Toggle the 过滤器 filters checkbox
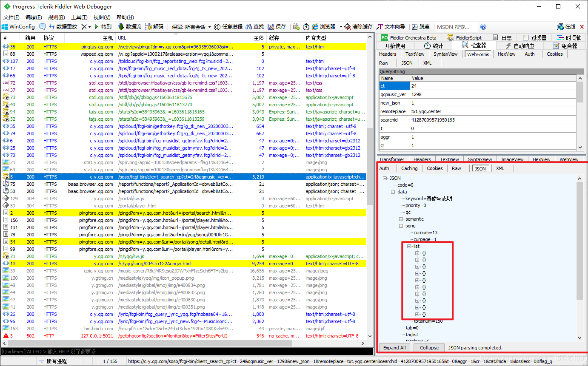The width and height of the screenshot is (588, 366). [x=526, y=37]
